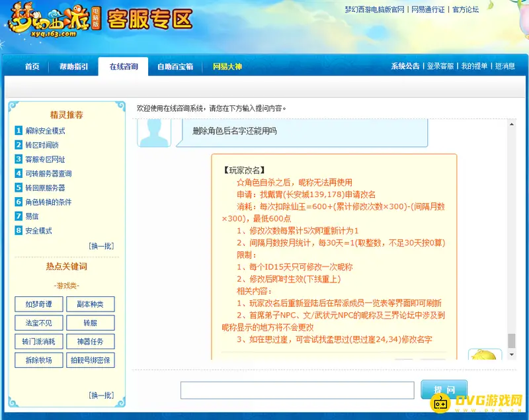Screen dimensions: 529x420
Task: Click number icon 6 角色转换的条件
Action: [x=19, y=202]
